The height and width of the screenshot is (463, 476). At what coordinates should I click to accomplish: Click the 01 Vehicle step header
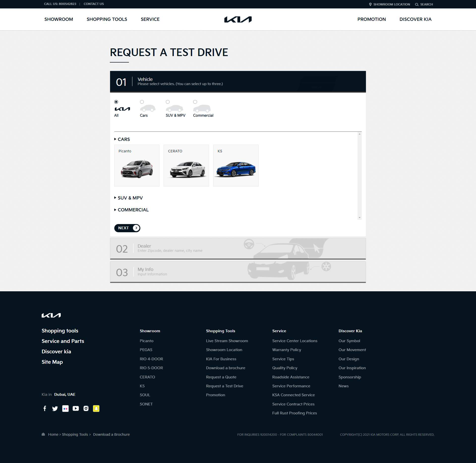(x=238, y=82)
